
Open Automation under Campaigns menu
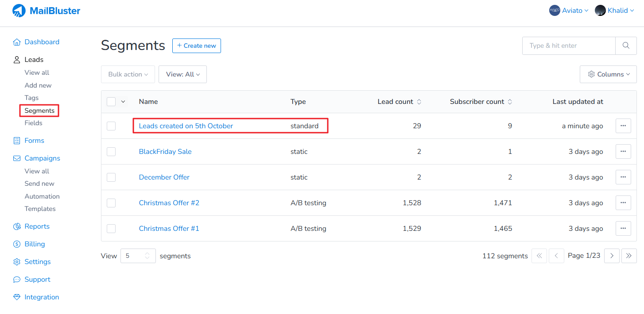[42, 196]
